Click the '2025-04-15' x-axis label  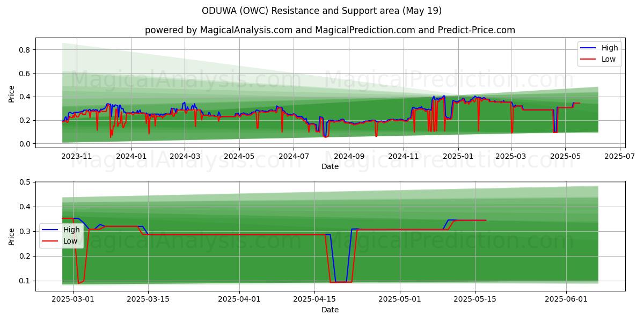[314, 299]
